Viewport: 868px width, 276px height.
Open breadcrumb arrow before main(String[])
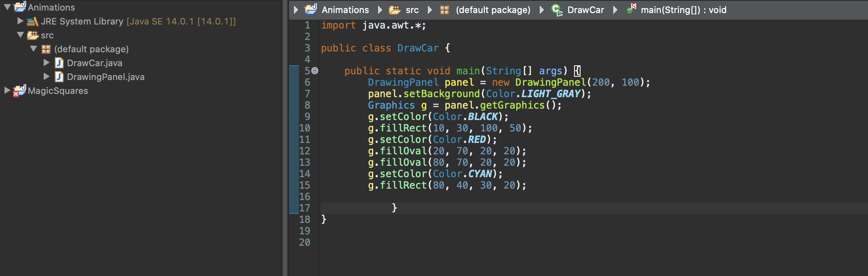click(615, 10)
